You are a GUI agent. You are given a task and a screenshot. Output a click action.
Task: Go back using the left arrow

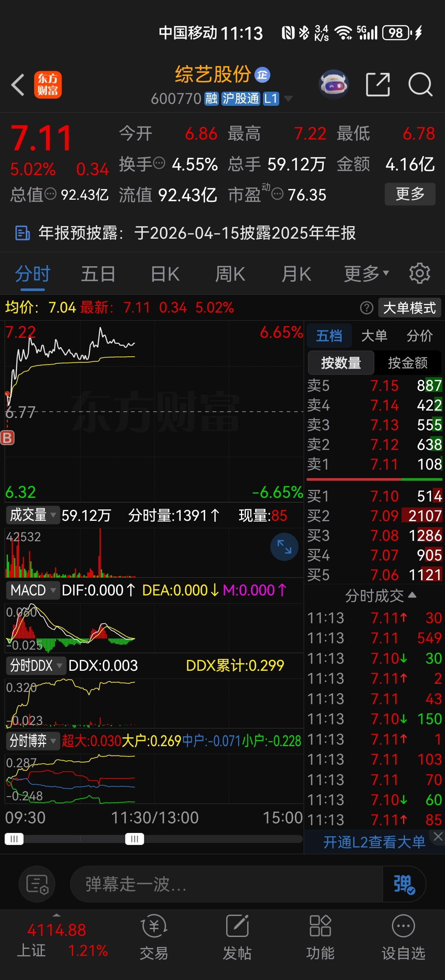[18, 85]
